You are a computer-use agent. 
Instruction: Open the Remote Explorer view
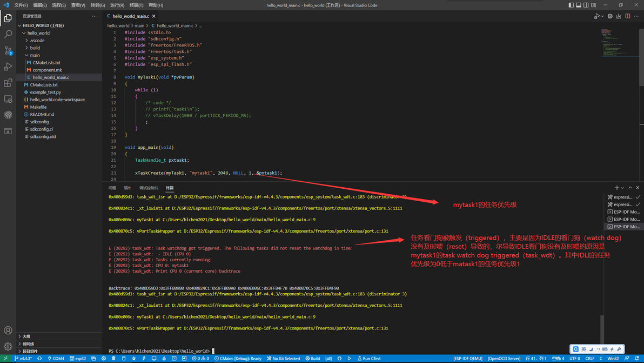(8, 99)
